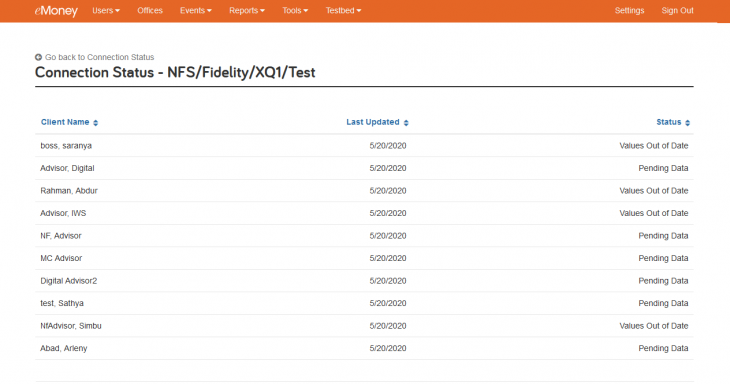730x384 pixels.
Task: Click Pending Data for NF, Advisor
Action: pos(663,236)
